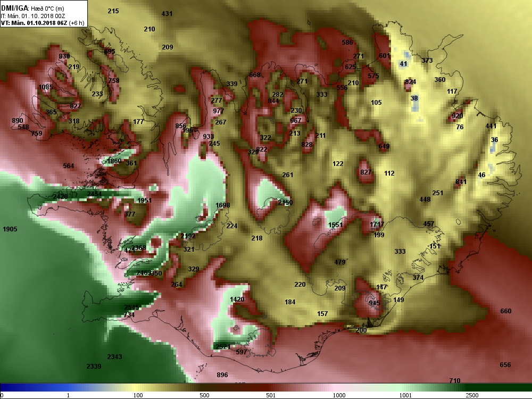The width and height of the screenshot is (532, 399).
Task: Click the map value 759
Action: [x=37, y=134]
